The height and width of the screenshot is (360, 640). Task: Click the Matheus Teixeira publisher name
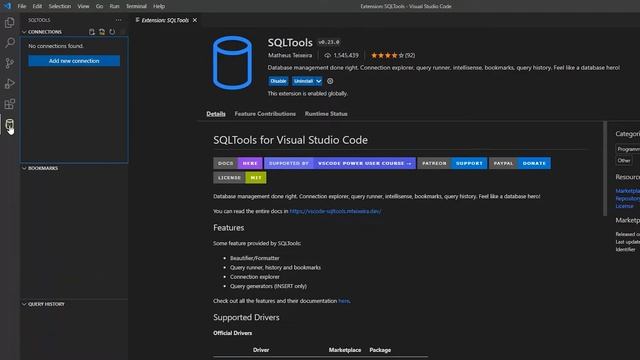click(x=290, y=56)
